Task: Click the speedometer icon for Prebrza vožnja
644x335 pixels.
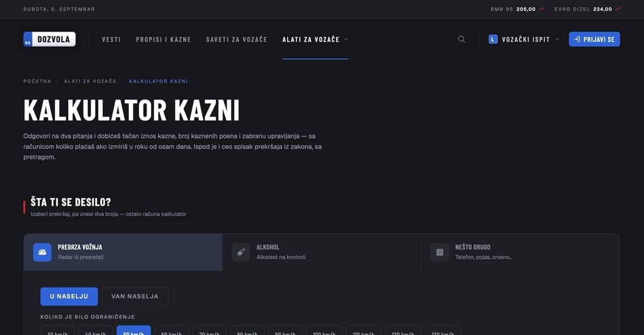Action: click(42, 252)
